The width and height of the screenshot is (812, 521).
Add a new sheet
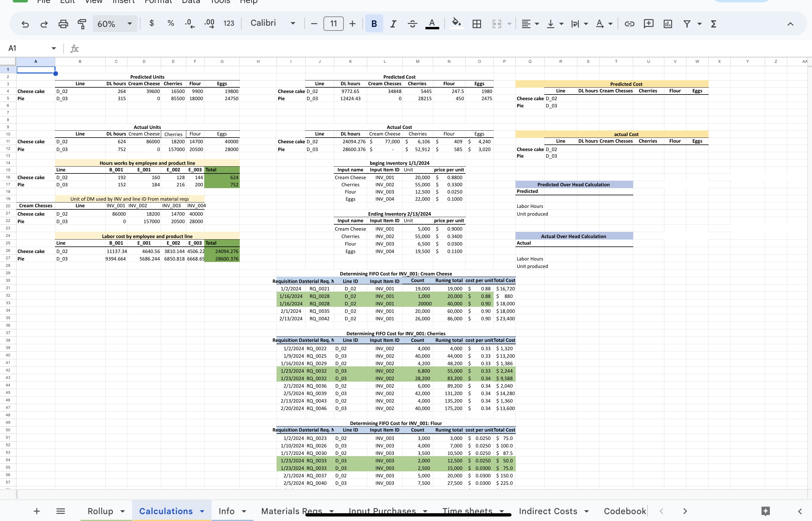36,511
